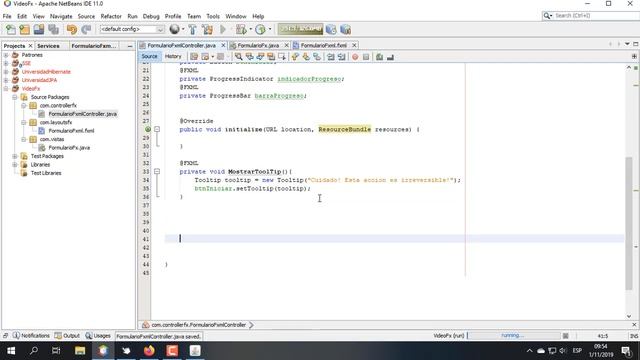Image resolution: width=640 pixels, height=360 pixels.
Task: Click the browser globe icon in the toolbar
Action: (x=174, y=29)
